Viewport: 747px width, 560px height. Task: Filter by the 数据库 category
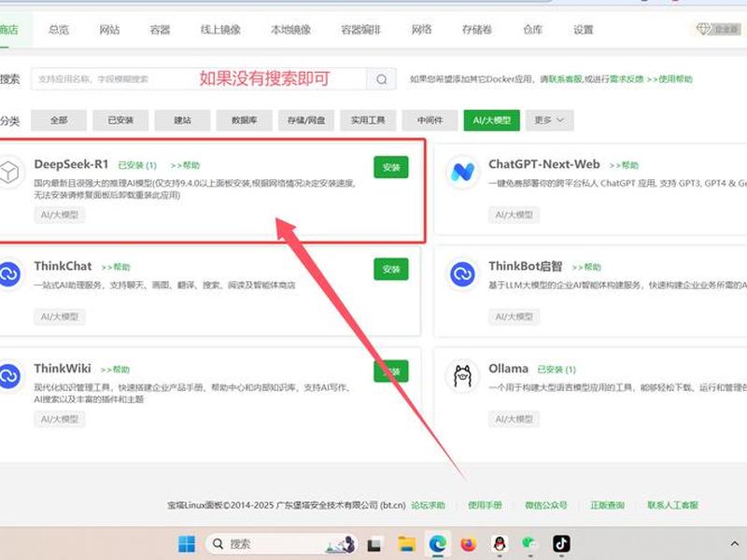coord(245,120)
